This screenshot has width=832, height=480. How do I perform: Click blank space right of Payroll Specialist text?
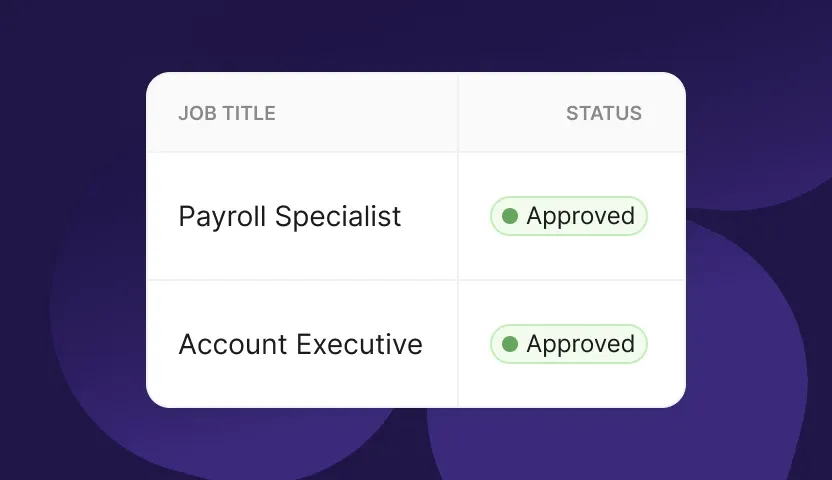[x=430, y=216]
